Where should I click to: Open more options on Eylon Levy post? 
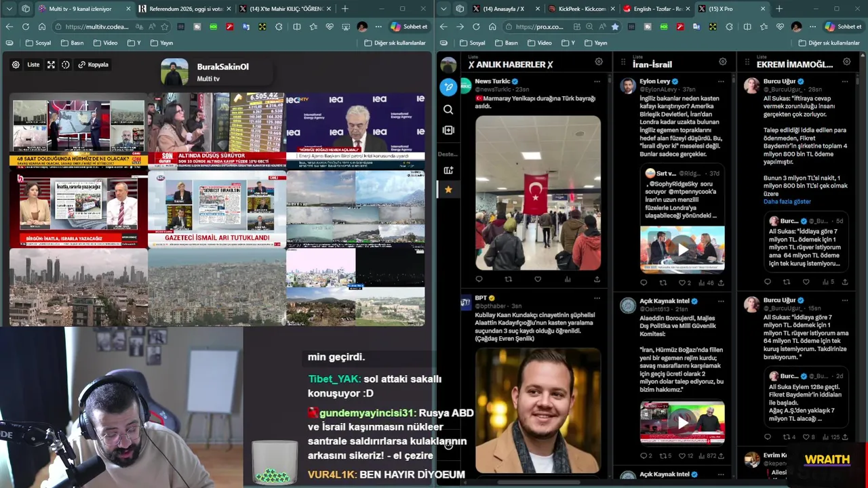point(721,81)
